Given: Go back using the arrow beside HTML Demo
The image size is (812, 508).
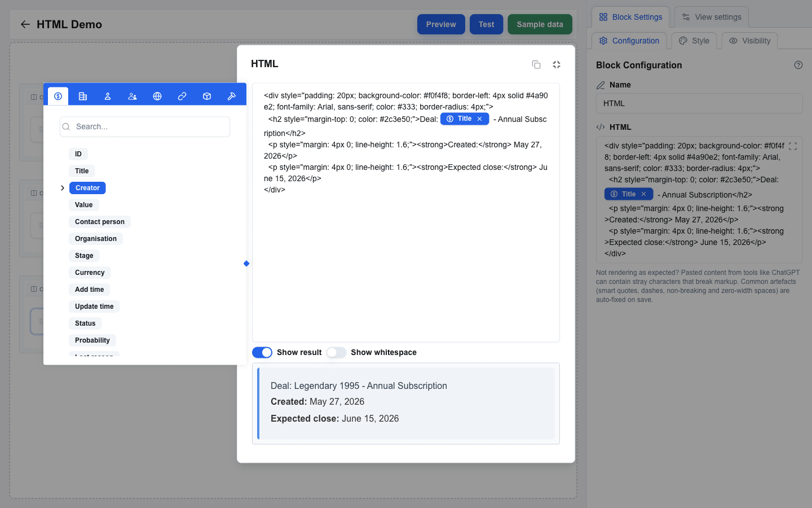Looking at the screenshot, I should [25, 24].
